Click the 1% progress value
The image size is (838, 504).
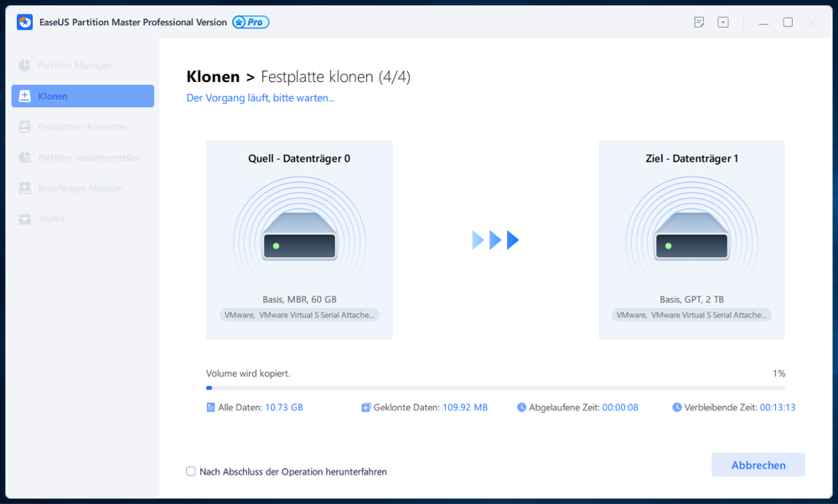click(779, 373)
